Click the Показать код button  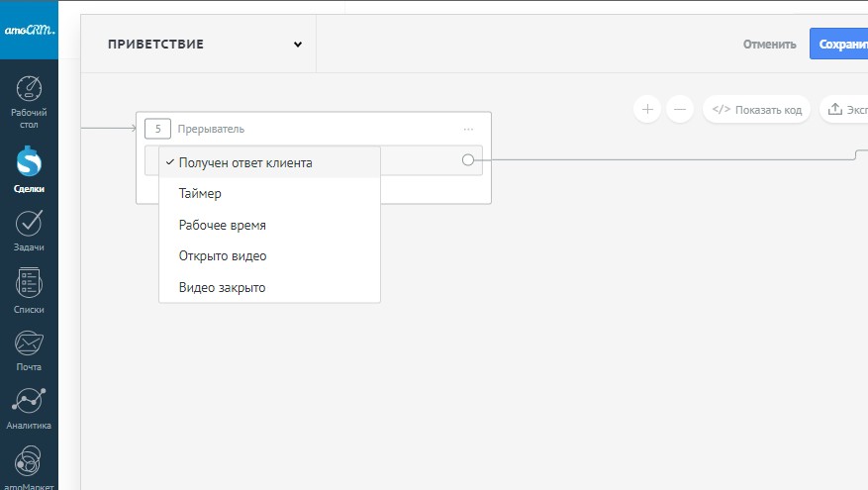[x=757, y=109]
